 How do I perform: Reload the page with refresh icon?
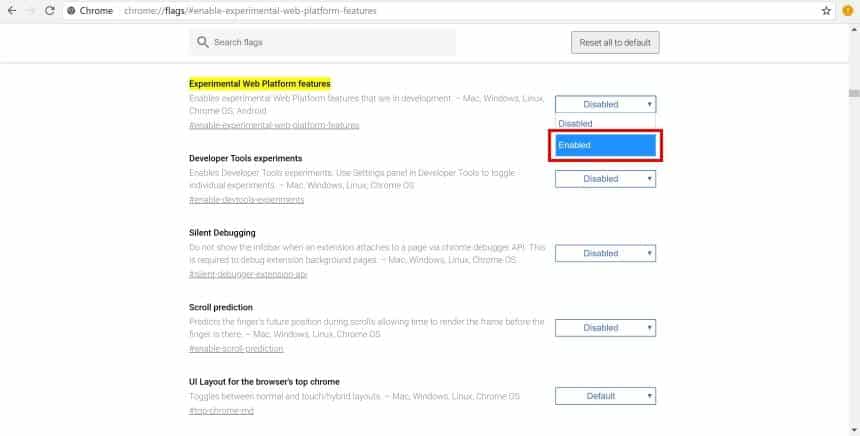tap(49, 10)
